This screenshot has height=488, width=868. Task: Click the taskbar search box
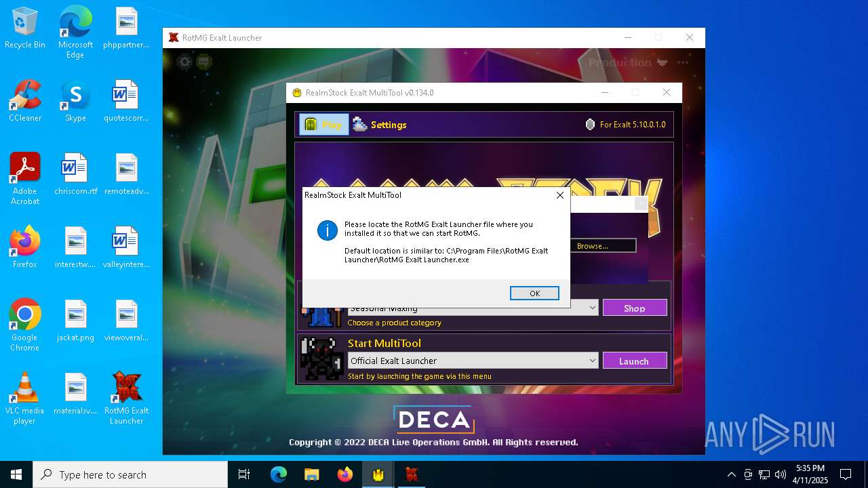(x=130, y=474)
